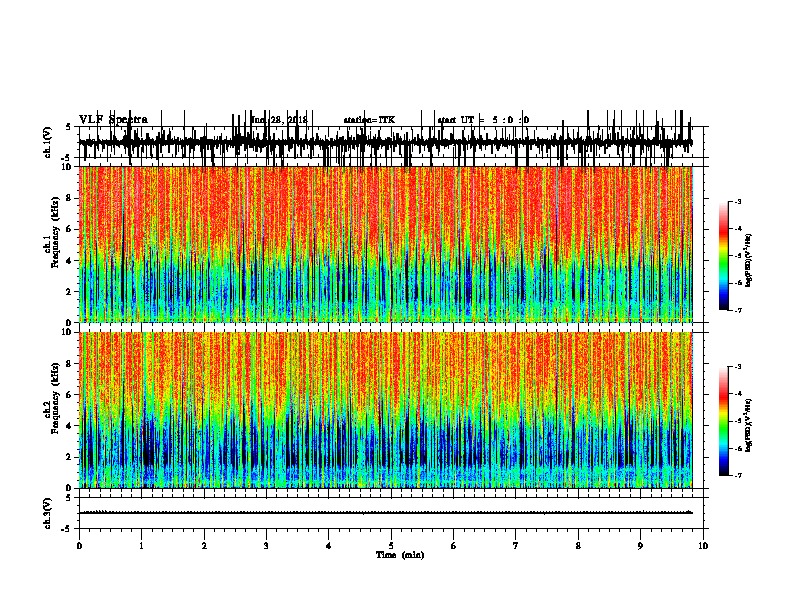Viewport: 792px width, 612px height.
Task: Select the "ch.3(V)" axis label
Action: coord(48,513)
